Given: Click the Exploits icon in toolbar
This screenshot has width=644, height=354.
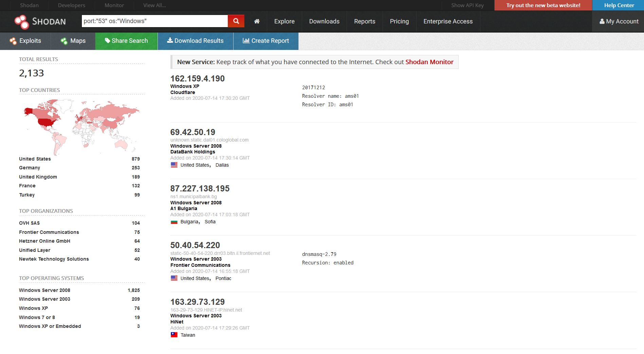Looking at the screenshot, I should [13, 41].
